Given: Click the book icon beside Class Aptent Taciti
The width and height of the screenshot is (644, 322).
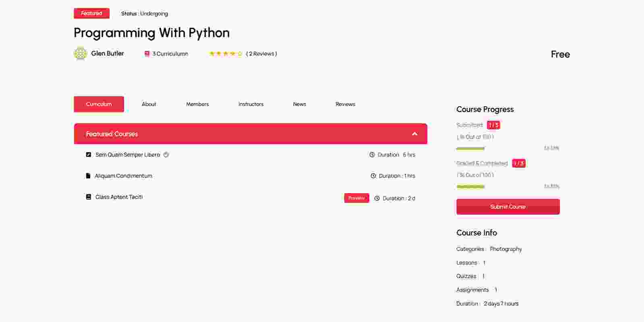Looking at the screenshot, I should coord(89,197).
